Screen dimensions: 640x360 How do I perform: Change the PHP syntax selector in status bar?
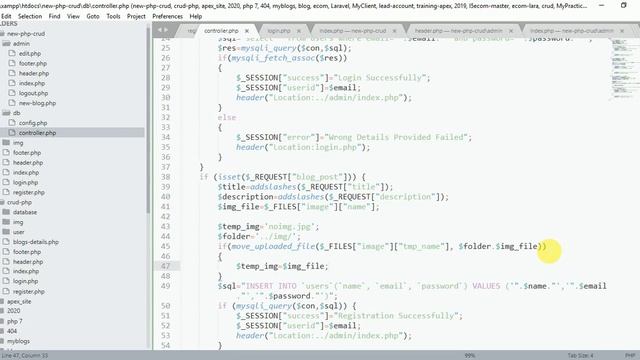[x=629, y=356]
